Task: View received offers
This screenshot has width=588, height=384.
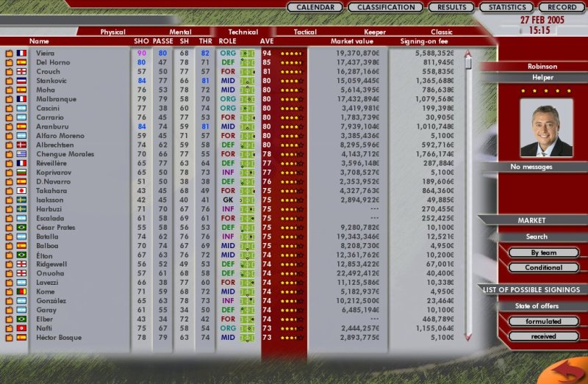Action: (532, 336)
